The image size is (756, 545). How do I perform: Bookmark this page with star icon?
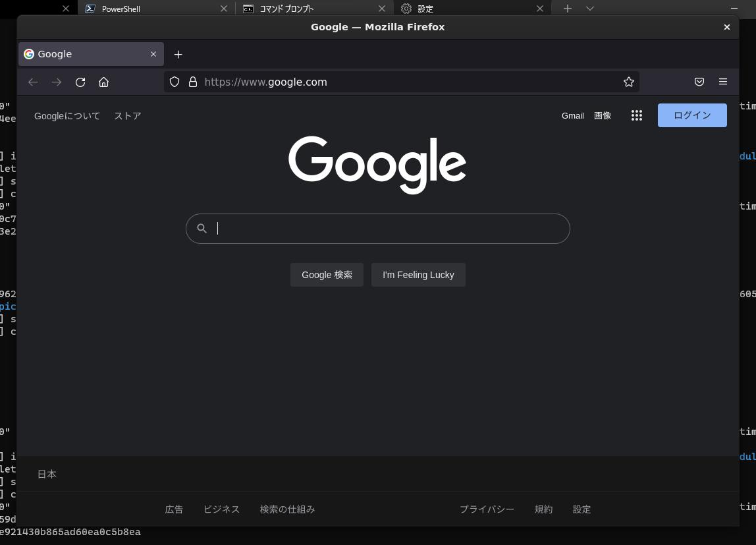(x=629, y=82)
